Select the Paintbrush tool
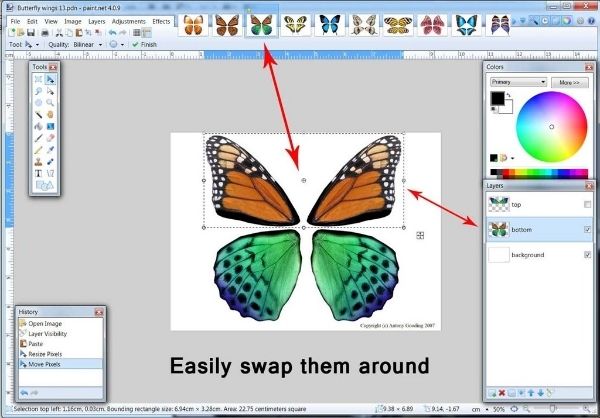Viewport: 600px width, 418px height. click(x=38, y=138)
